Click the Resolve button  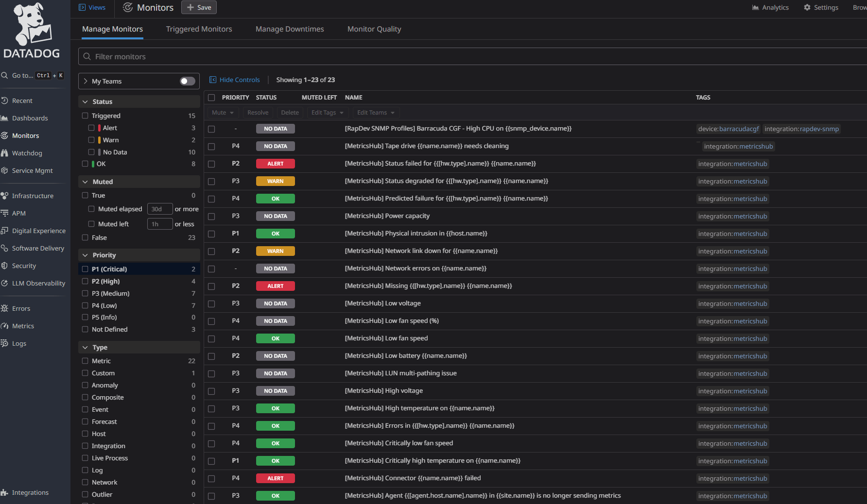258,113
